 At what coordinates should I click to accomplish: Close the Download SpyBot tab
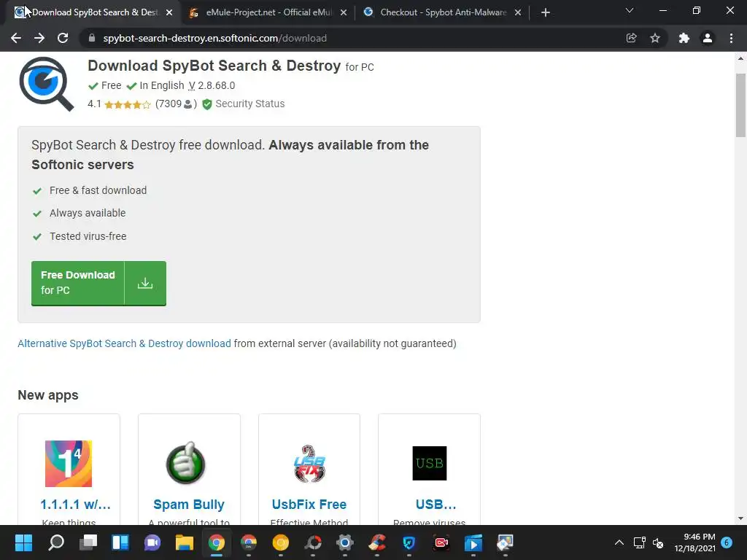[x=169, y=12]
